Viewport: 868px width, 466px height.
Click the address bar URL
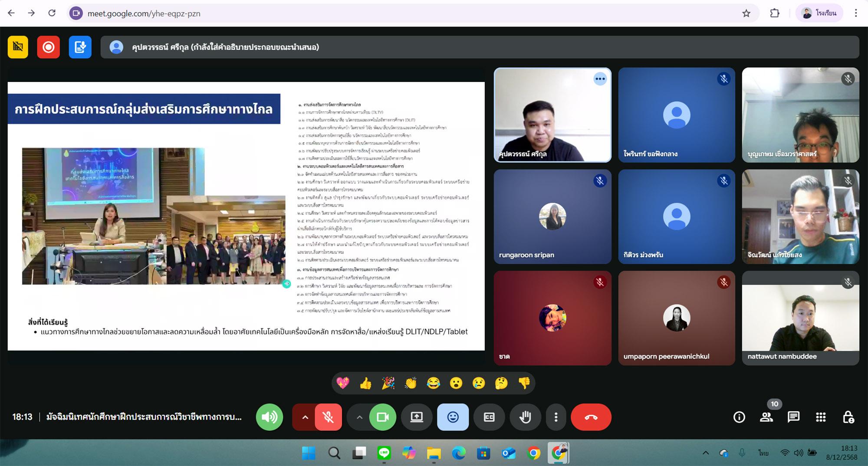pos(144,13)
